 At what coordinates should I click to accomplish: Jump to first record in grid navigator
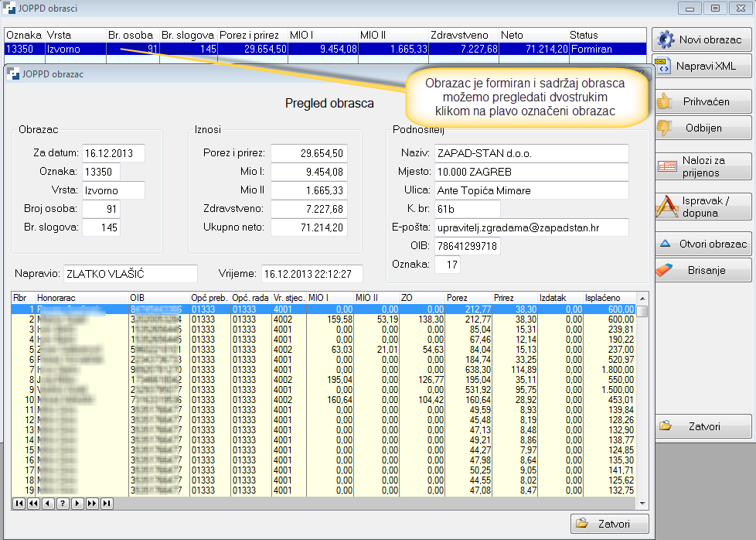(19, 504)
